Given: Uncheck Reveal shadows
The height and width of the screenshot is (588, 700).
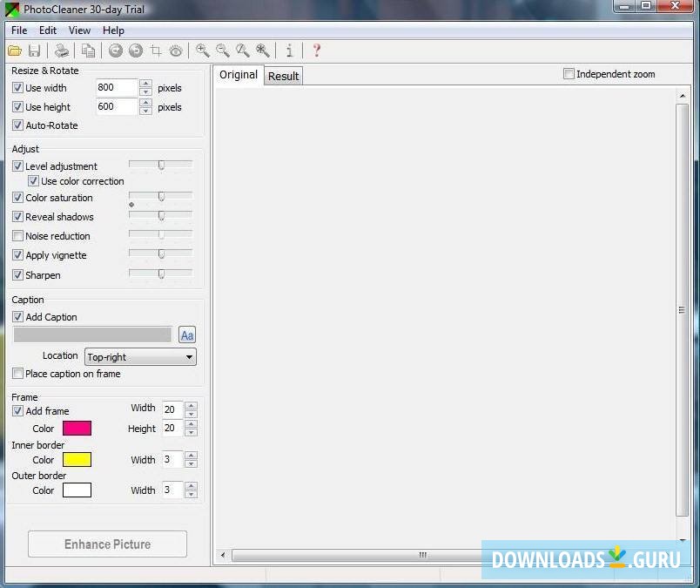Looking at the screenshot, I should point(17,217).
